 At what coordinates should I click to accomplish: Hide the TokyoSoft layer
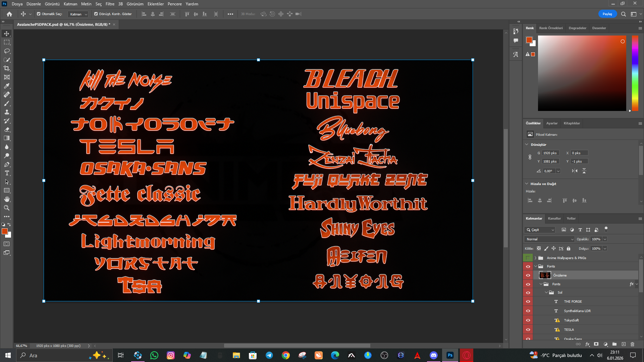click(x=528, y=320)
